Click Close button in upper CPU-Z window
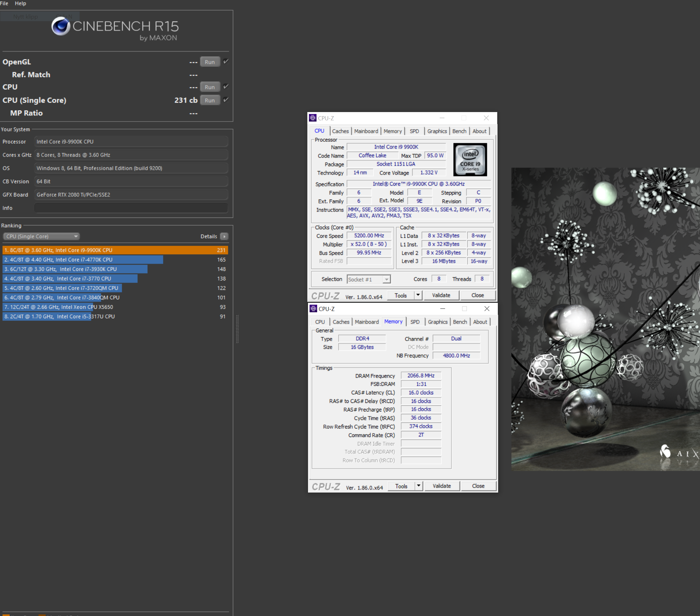Viewport: 700px width, 616px height. pos(478,295)
